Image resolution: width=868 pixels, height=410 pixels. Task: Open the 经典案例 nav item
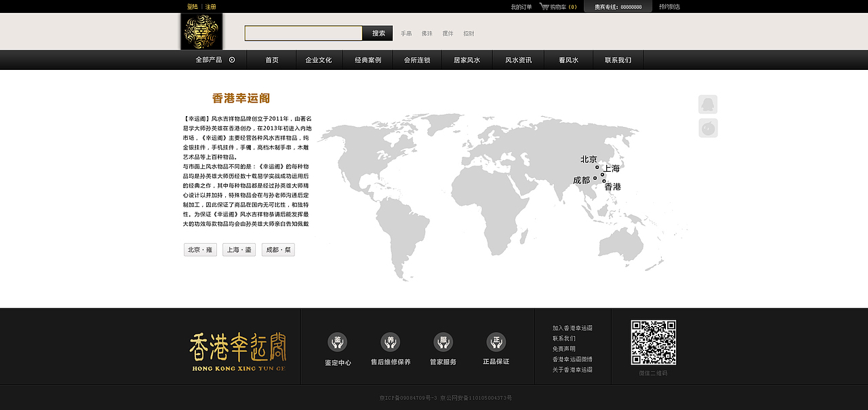click(368, 60)
